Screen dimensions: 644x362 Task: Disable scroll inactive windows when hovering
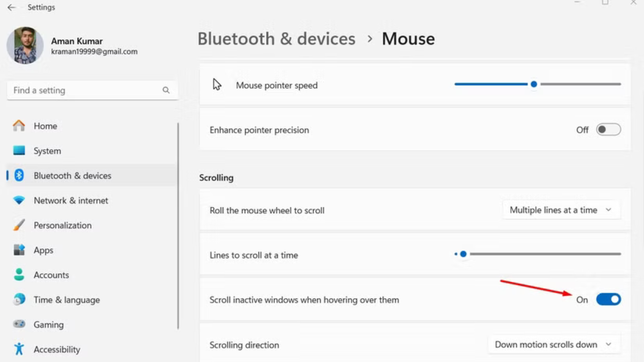point(608,299)
